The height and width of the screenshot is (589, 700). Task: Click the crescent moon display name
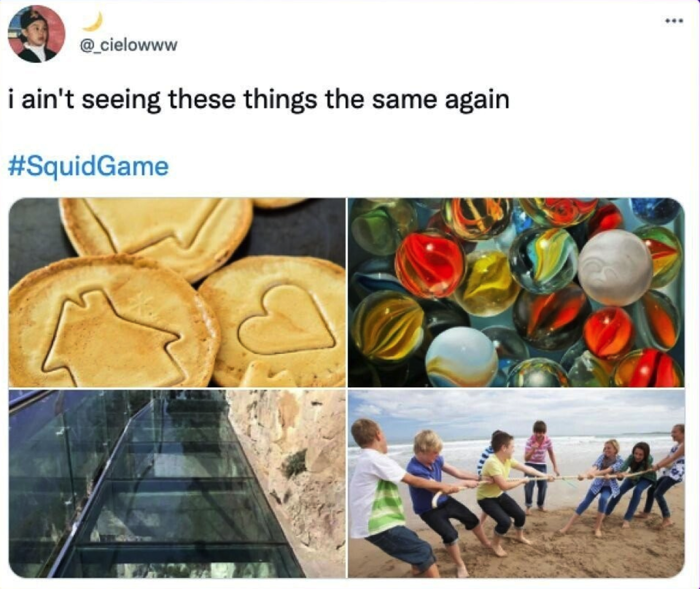click(x=93, y=21)
